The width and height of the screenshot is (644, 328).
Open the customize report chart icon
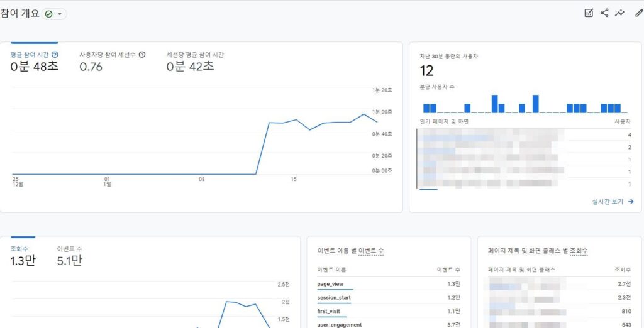pyautogui.click(x=589, y=13)
